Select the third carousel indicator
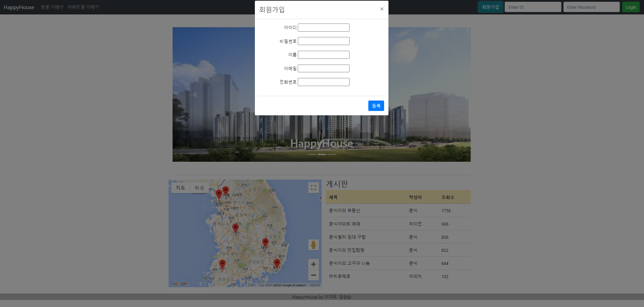644x307 pixels. pyautogui.click(x=331, y=154)
